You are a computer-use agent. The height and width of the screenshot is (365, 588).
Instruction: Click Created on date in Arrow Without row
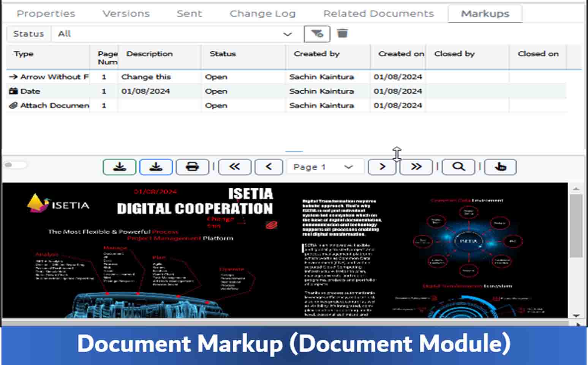(x=398, y=77)
